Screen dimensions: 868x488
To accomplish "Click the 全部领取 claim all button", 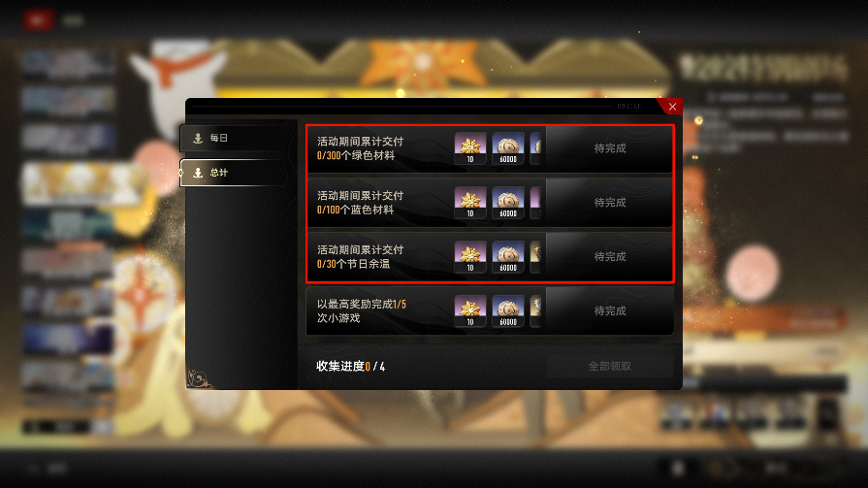I will pyautogui.click(x=609, y=366).
